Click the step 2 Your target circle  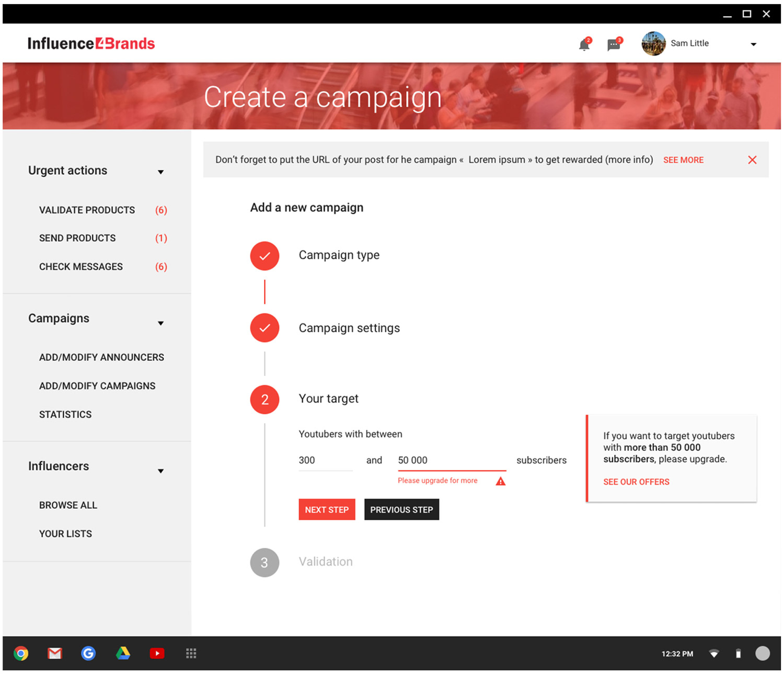coord(264,399)
